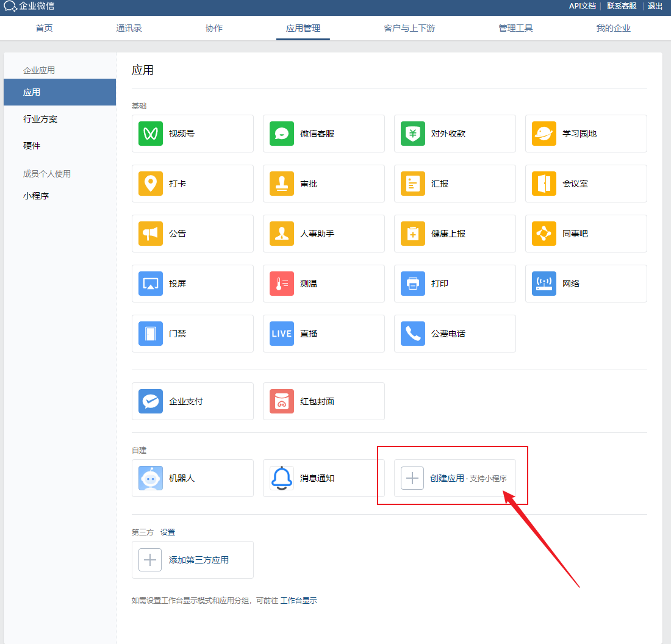Open the 打印 printer icon
Image resolution: width=671 pixels, height=644 pixels.
pyautogui.click(x=412, y=284)
